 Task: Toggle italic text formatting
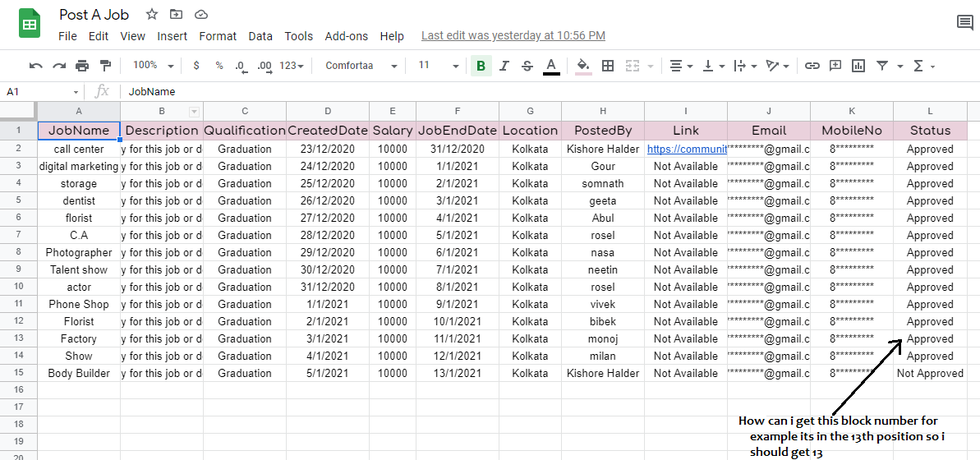point(504,66)
